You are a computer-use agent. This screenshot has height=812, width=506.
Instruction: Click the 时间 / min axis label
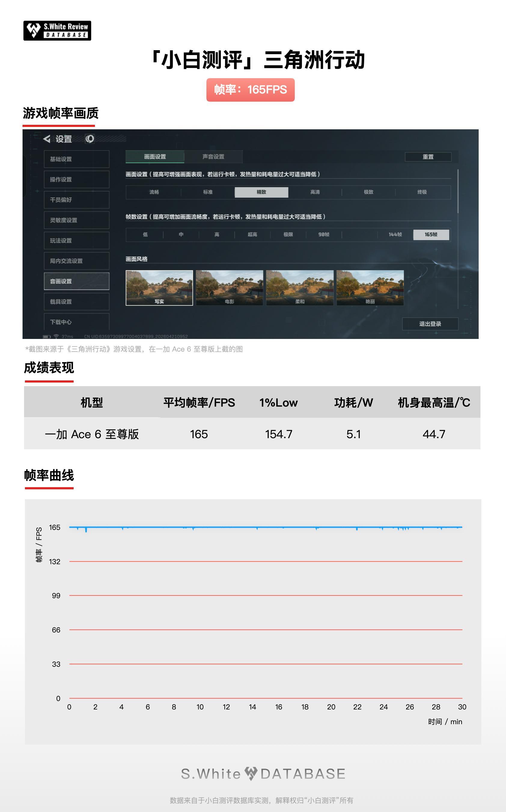click(x=445, y=721)
